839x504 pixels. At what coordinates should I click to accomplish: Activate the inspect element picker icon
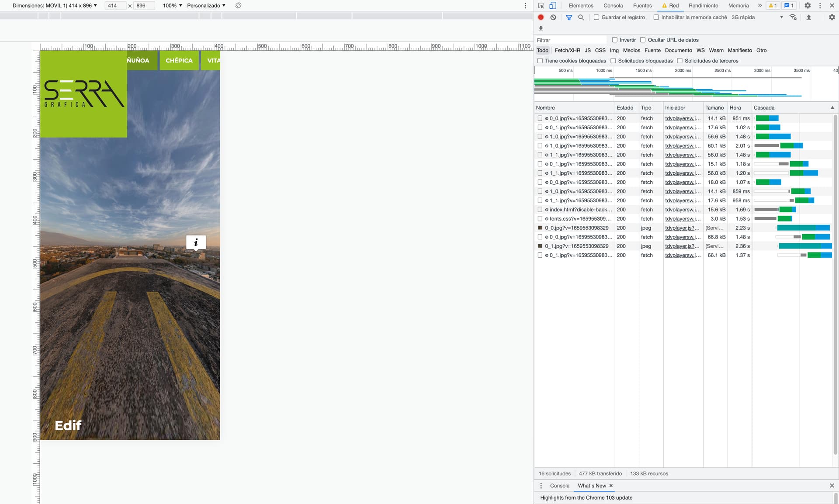coord(541,6)
